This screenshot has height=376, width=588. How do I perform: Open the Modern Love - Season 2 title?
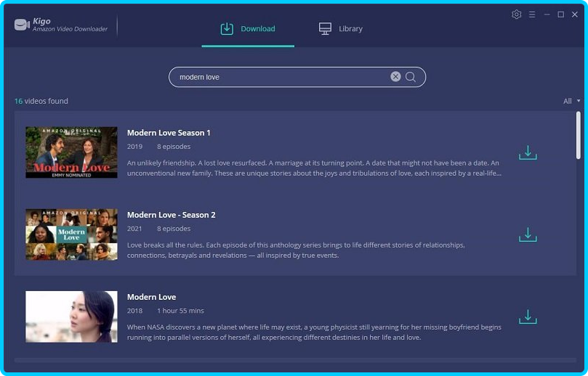click(171, 215)
